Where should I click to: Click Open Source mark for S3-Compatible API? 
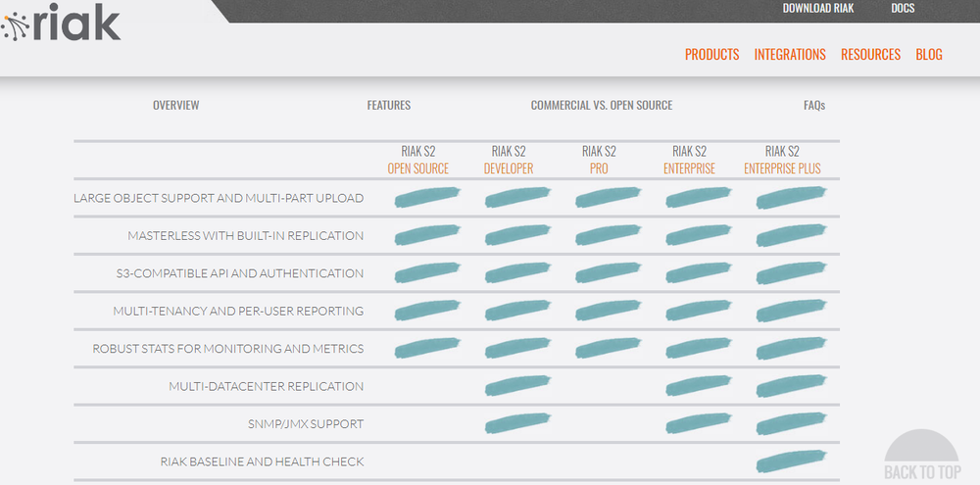coord(427,272)
